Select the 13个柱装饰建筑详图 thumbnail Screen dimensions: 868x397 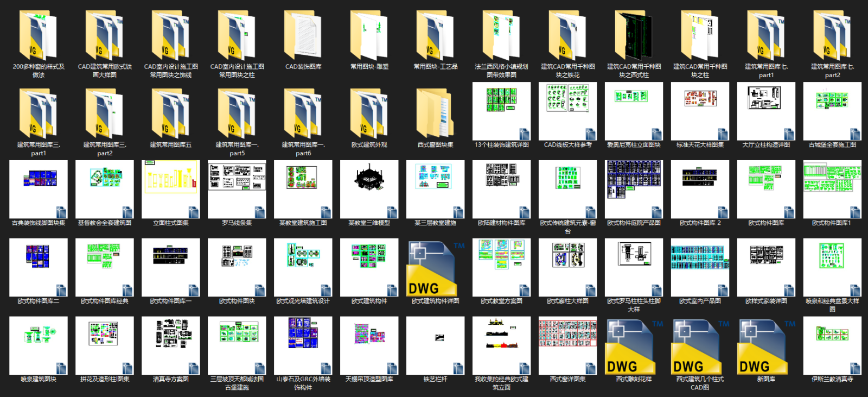501,111
